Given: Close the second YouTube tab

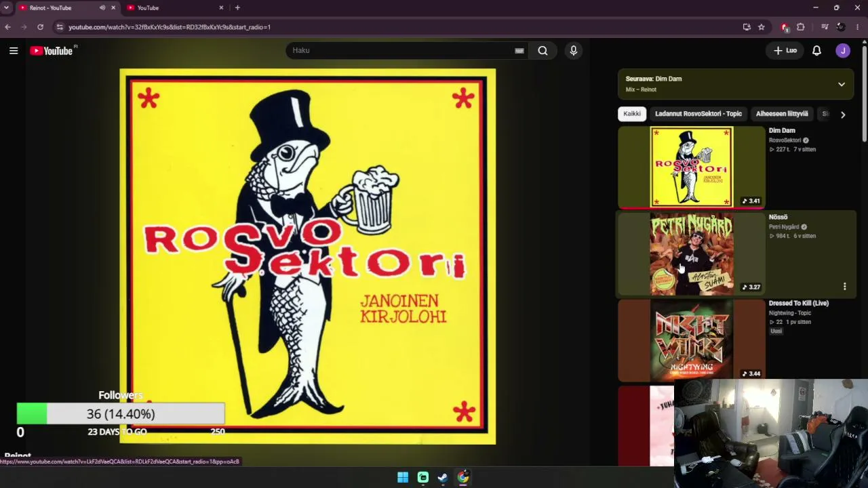Looking at the screenshot, I should [x=221, y=7].
